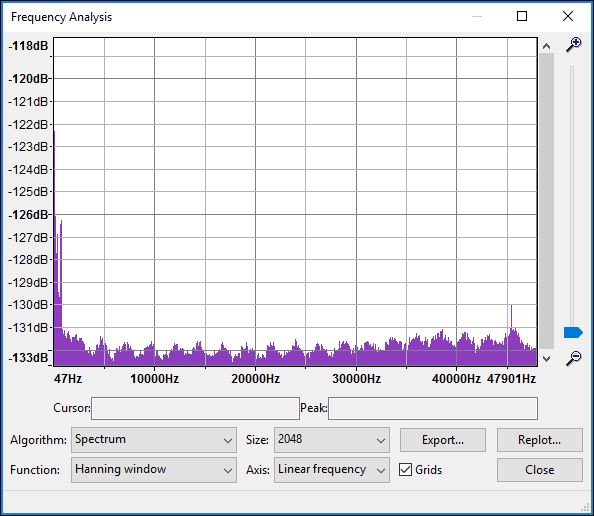Open the Function dropdown showing Hanning window
The image size is (594, 516).
tap(154, 470)
